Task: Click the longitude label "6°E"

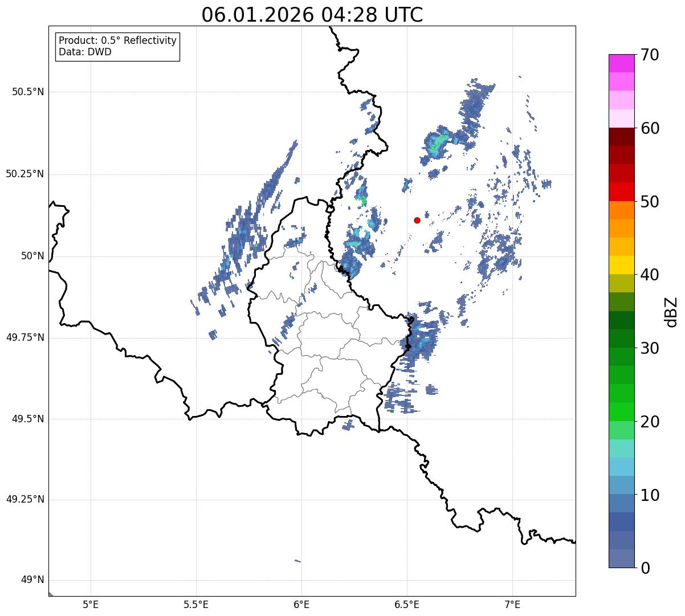Action: tap(301, 604)
